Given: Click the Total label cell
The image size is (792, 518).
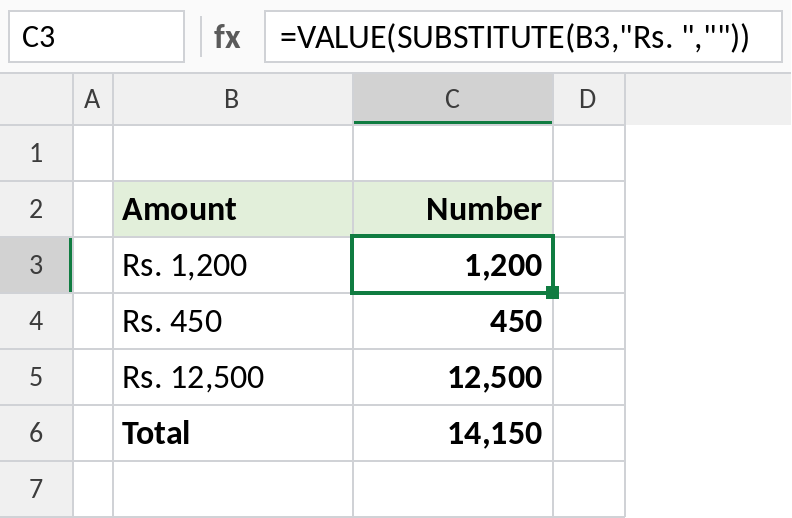Looking at the screenshot, I should (233, 433).
